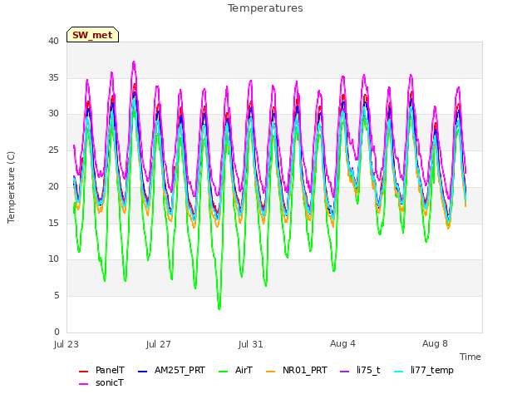Click the Temperature (C) axis label
Screen dimensions: 532x399
(11, 187)
